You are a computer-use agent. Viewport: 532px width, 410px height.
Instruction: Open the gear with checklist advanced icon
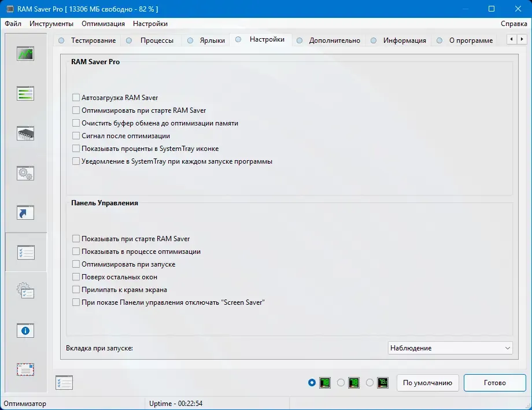25,290
